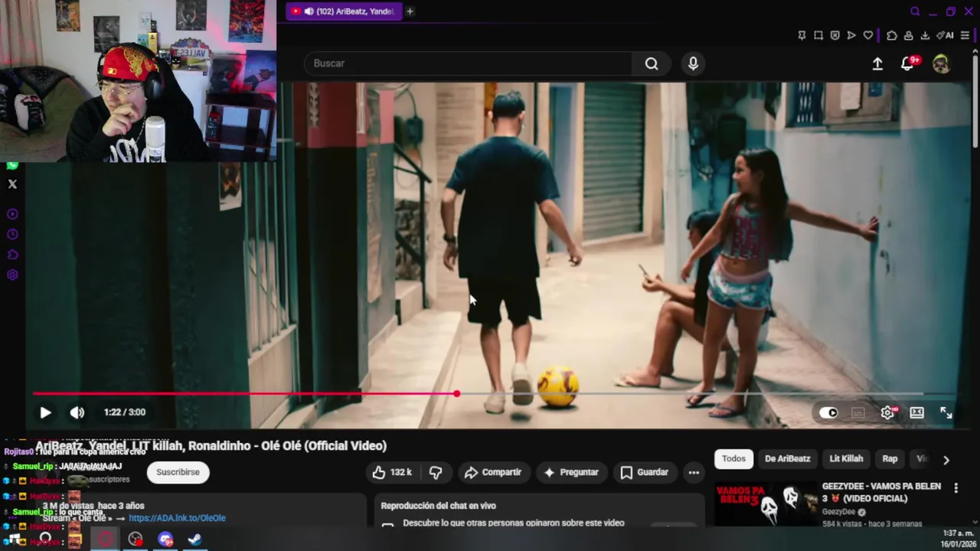980x551 pixels.
Task: Select the Lit Killah filter chip
Action: click(x=846, y=459)
